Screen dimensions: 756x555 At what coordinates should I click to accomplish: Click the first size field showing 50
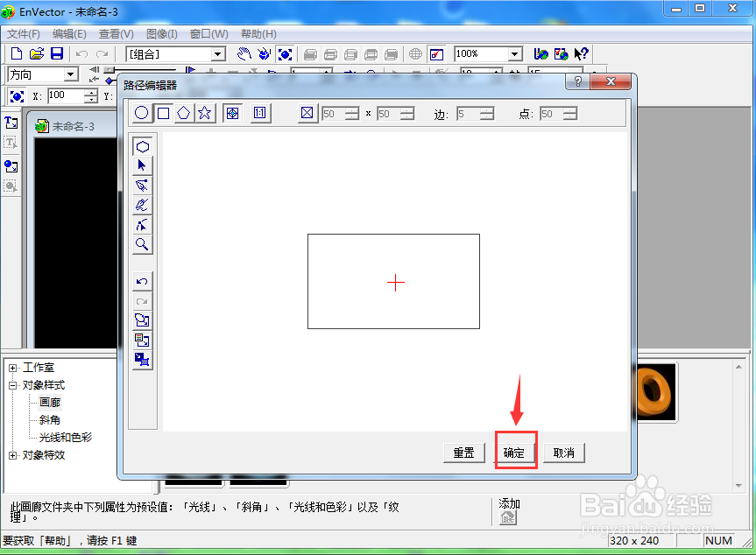334,114
